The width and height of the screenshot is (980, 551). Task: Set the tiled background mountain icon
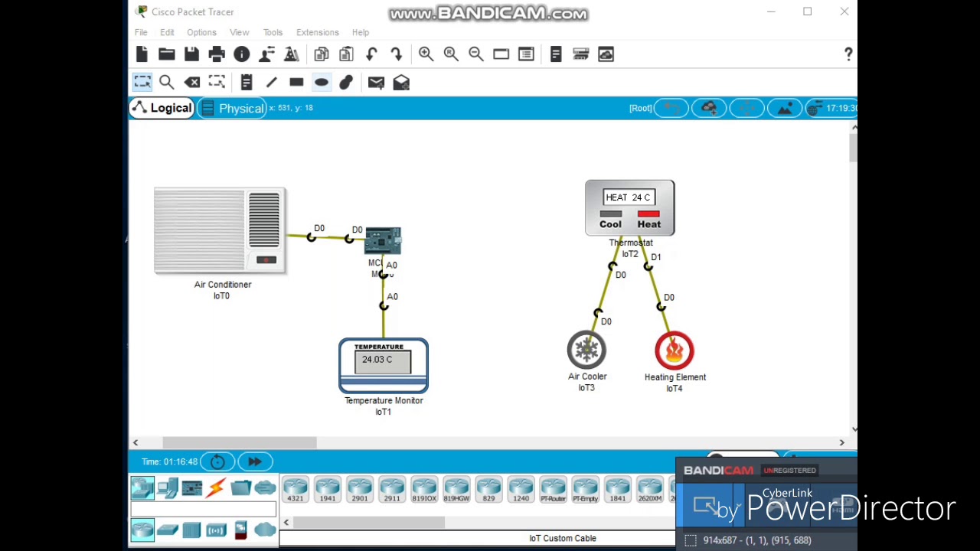(785, 108)
